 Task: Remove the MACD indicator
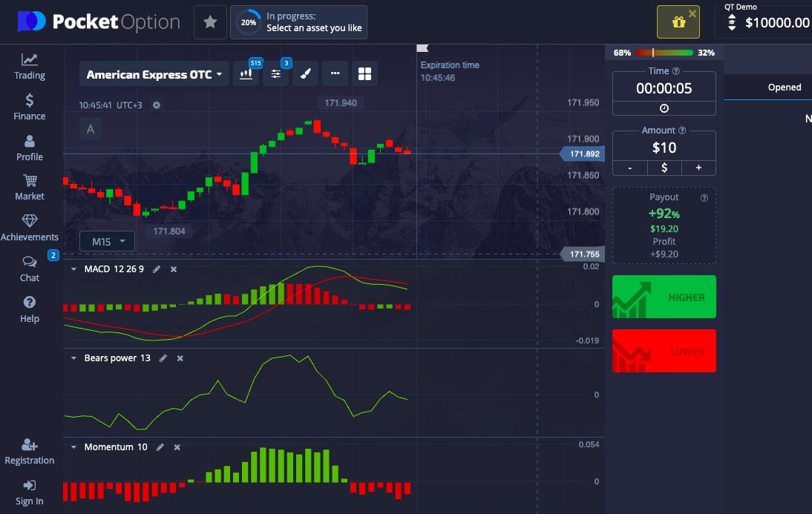[x=174, y=269]
